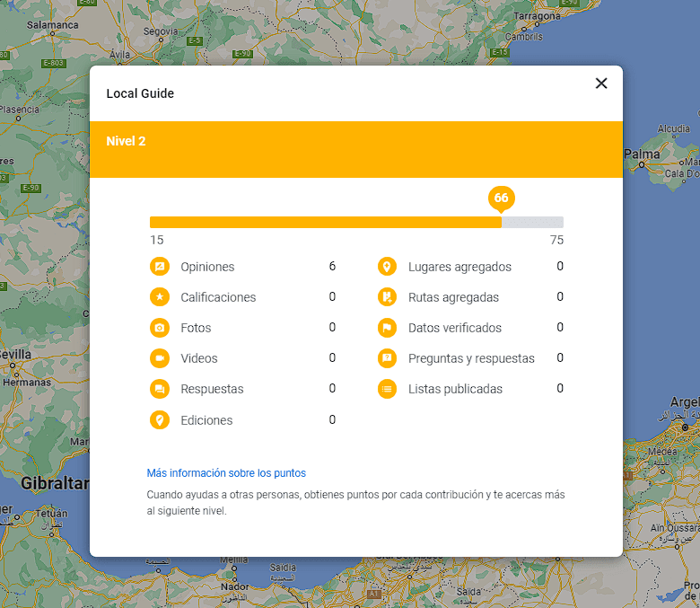The image size is (700, 608).
Task: Click the Respuestas chat icon
Action: [x=160, y=389]
